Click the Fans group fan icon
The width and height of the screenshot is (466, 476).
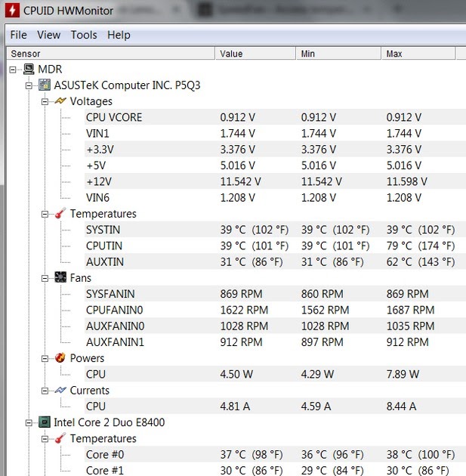pyautogui.click(x=60, y=277)
